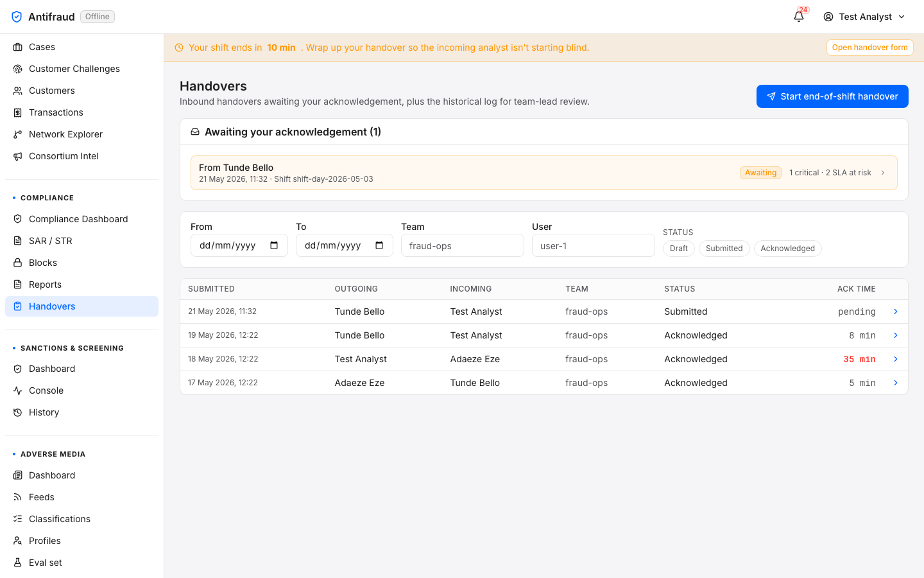The image size is (924, 578).
Task: Click the Offline status badge
Action: pos(98,17)
